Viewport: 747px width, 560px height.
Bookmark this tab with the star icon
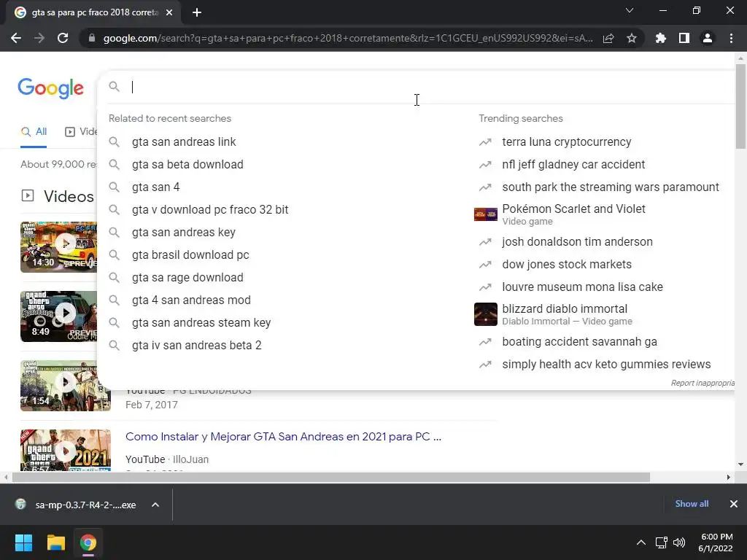click(632, 38)
